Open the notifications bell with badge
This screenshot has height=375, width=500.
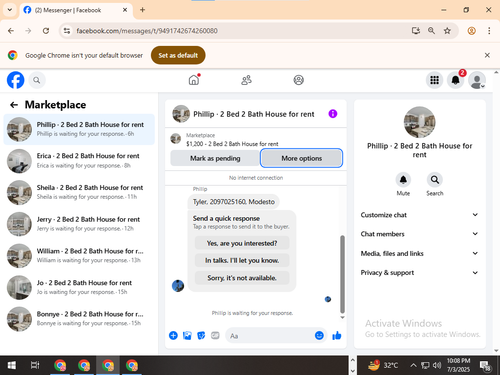tap(455, 80)
